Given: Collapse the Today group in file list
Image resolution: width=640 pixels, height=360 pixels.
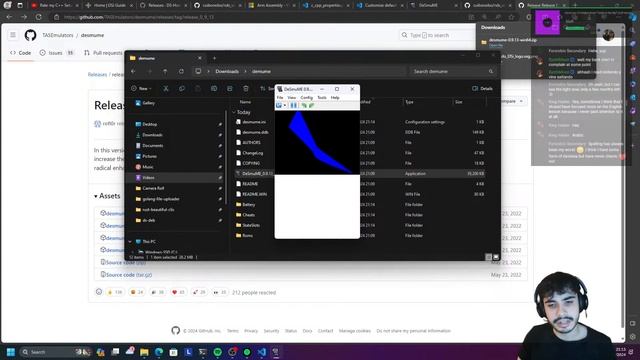Looking at the screenshot, I should 234,112.
